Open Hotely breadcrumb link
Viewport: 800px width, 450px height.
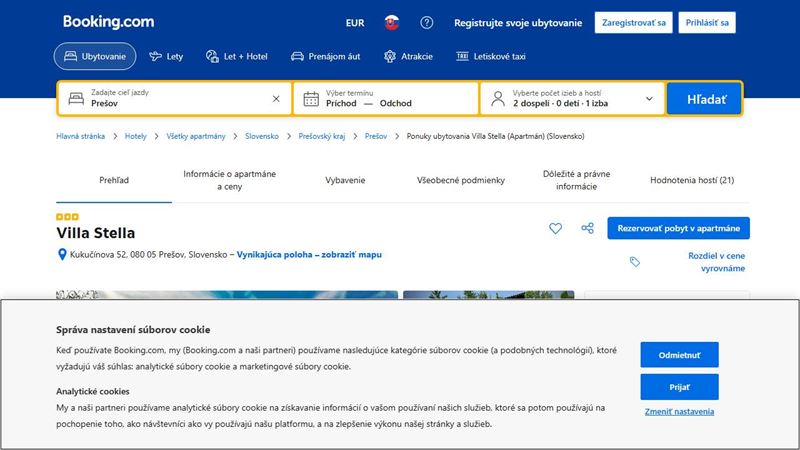tap(136, 136)
